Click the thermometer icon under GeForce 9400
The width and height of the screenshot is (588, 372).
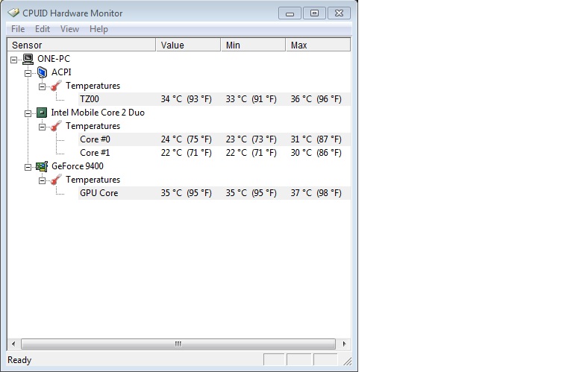(x=56, y=180)
